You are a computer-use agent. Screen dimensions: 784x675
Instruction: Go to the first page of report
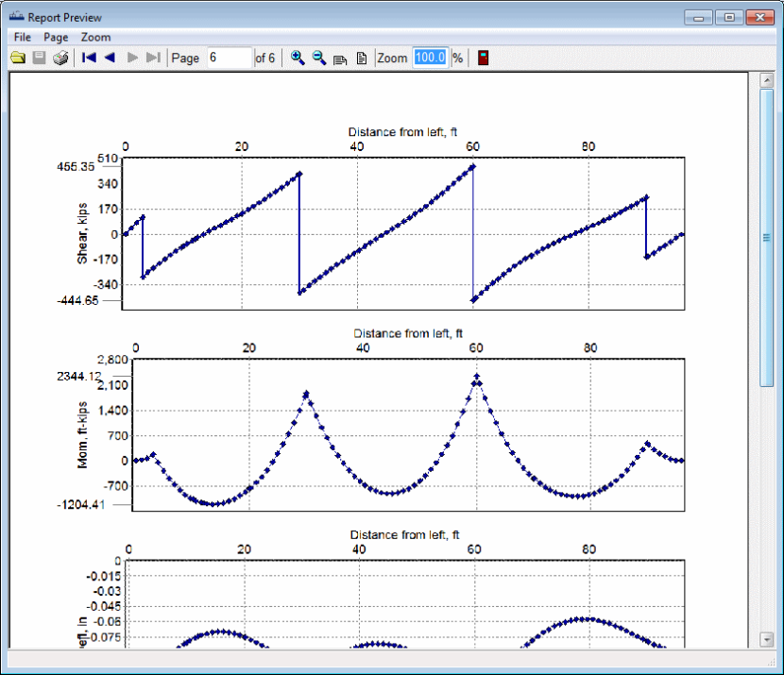pos(89,58)
